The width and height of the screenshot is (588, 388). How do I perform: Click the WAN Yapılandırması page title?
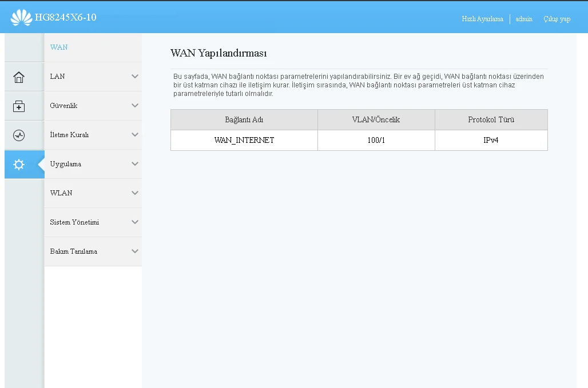(218, 53)
